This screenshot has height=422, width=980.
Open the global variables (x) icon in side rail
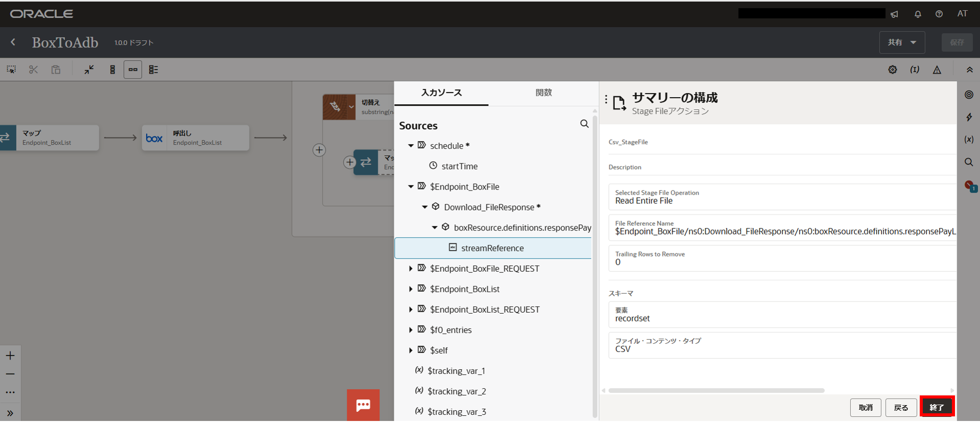point(969,139)
